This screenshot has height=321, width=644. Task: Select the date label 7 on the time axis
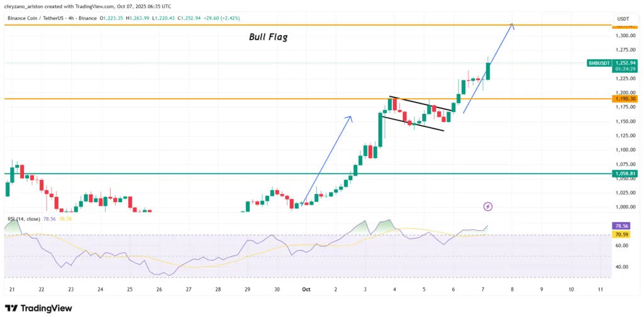(482, 290)
